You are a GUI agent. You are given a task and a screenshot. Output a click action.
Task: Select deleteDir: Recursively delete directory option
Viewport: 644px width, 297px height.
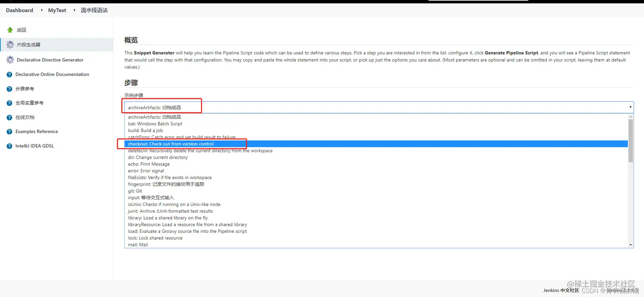coord(376,151)
